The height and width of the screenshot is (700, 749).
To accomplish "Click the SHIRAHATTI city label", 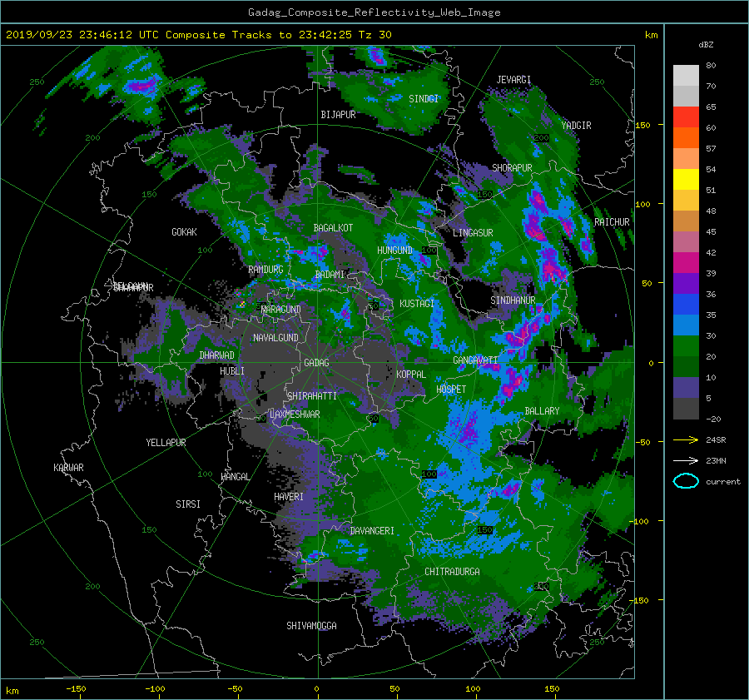I will click(x=312, y=395).
